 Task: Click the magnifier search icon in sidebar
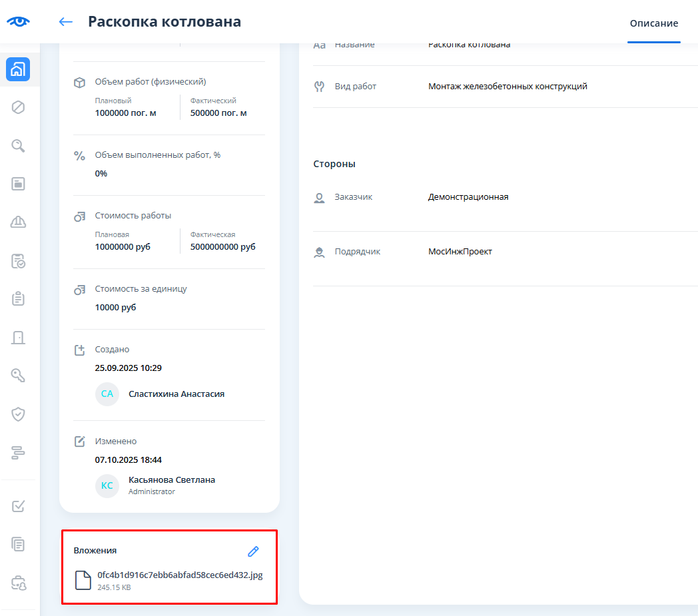18,146
